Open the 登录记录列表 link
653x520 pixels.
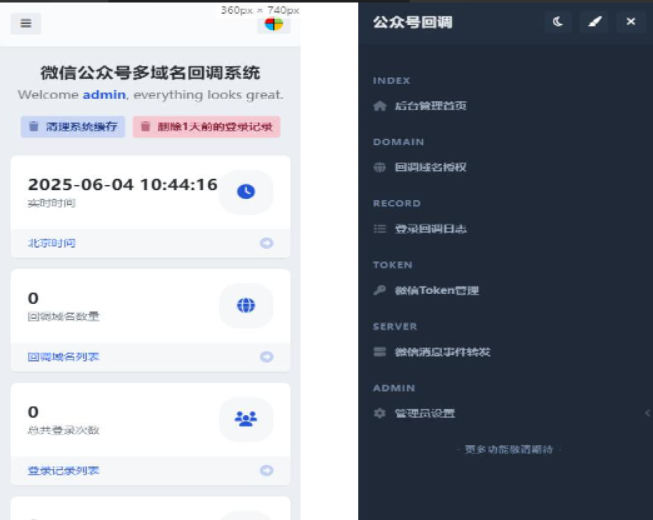click(63, 470)
